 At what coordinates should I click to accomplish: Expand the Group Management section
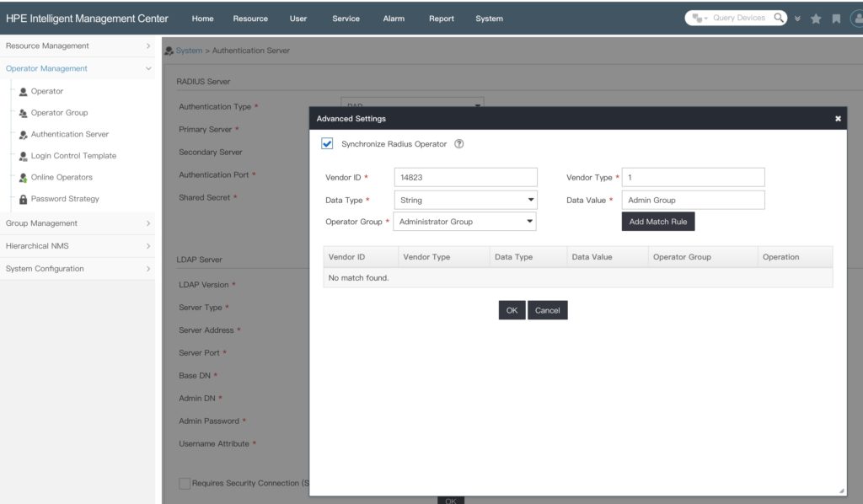[x=78, y=223]
